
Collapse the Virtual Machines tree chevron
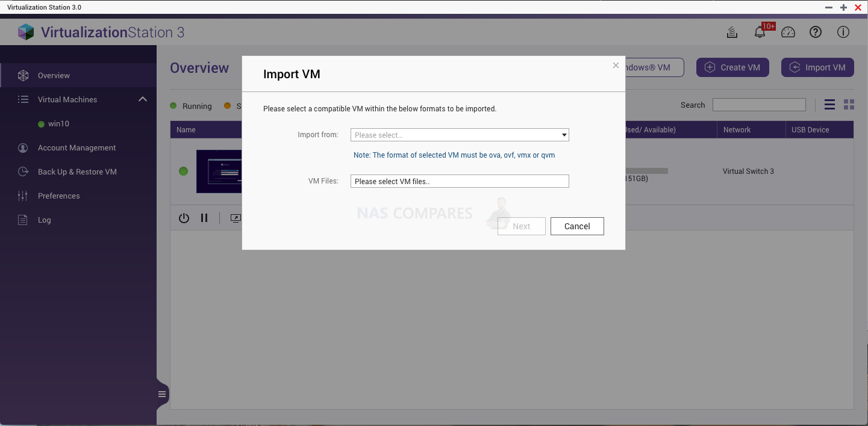143,99
